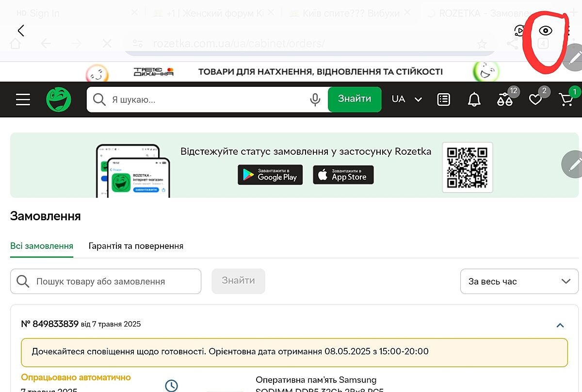The height and width of the screenshot is (392, 582).
Task: Open the orders list icon in header
Action: [443, 99]
